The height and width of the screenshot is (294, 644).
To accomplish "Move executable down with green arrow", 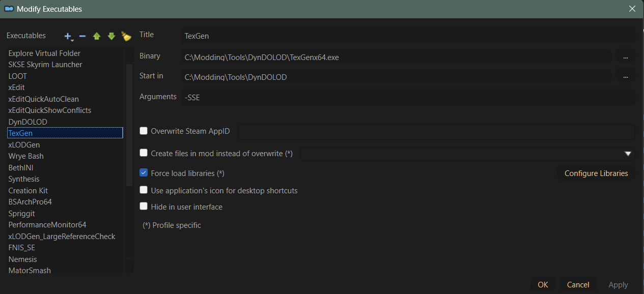I will [x=111, y=36].
